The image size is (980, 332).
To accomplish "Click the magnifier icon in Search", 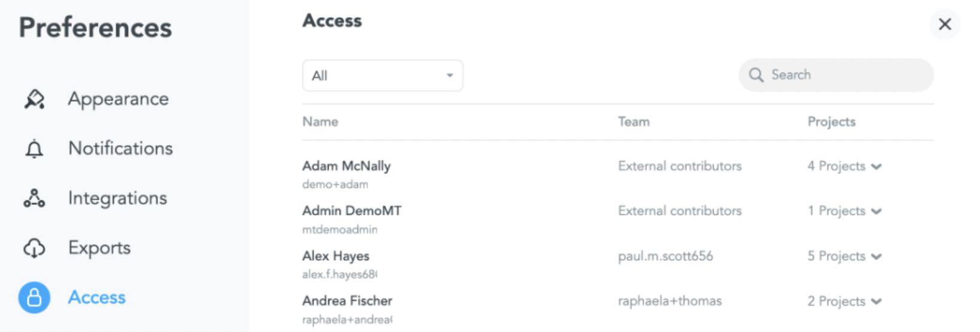I will (x=756, y=75).
